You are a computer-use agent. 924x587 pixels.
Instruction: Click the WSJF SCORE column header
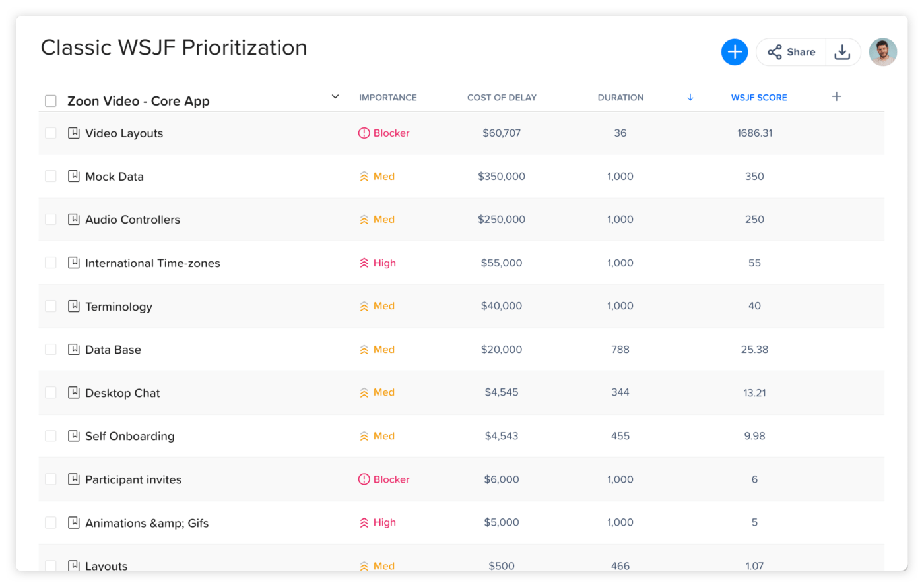759,97
